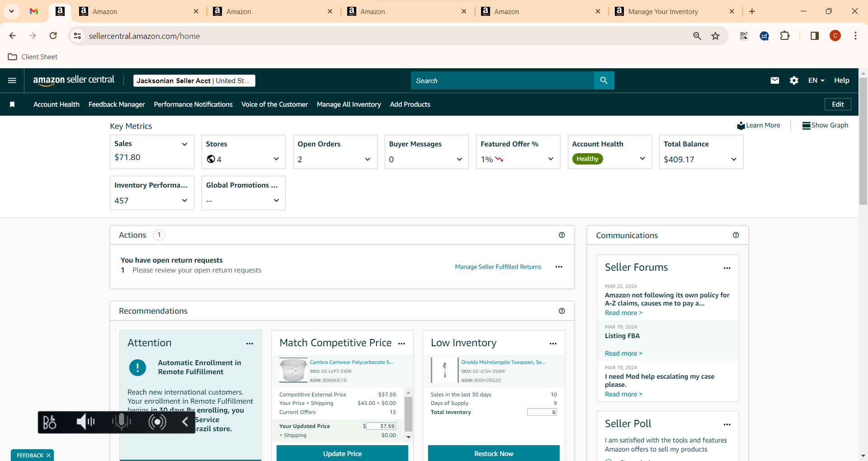The image size is (868, 461).
Task: Click the Bang & Olufsen audio overlay icon
Action: click(x=49, y=422)
